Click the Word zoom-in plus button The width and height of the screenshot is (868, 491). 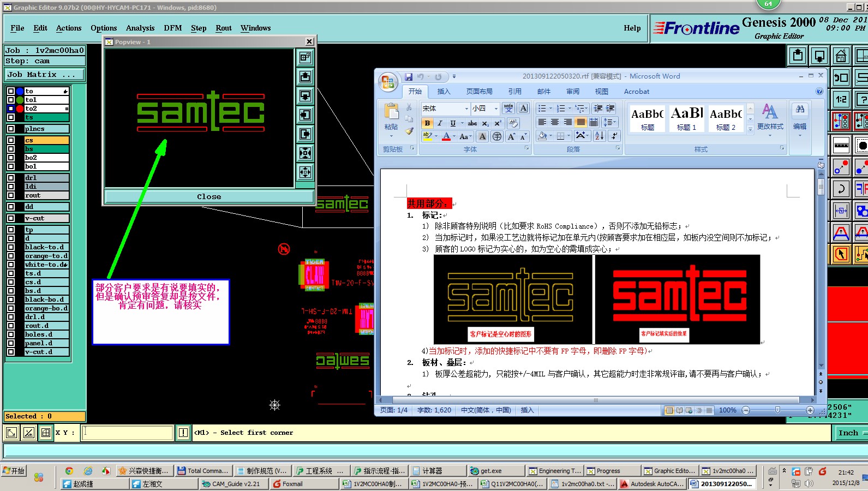coord(810,410)
